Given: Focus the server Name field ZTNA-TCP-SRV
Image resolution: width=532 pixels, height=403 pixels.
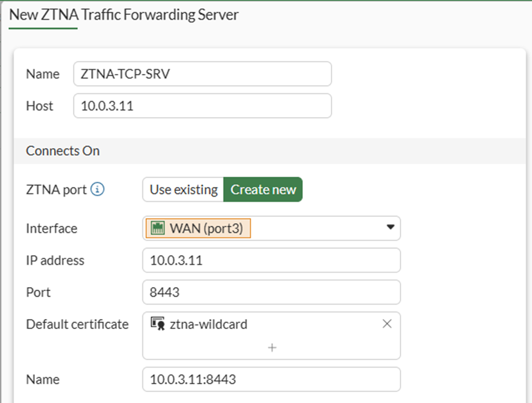Looking at the screenshot, I should pyautogui.click(x=202, y=74).
